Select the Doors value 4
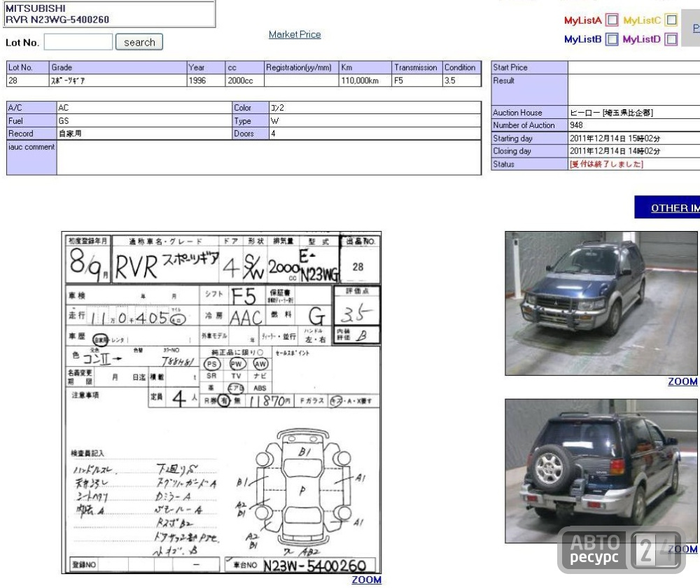This screenshot has height=588, width=700. pyautogui.click(x=273, y=134)
